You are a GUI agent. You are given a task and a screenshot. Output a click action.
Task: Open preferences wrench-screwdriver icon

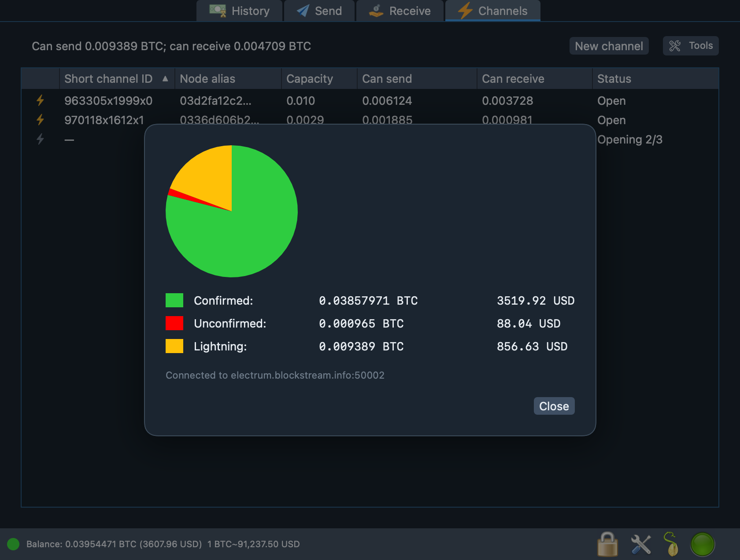click(641, 544)
